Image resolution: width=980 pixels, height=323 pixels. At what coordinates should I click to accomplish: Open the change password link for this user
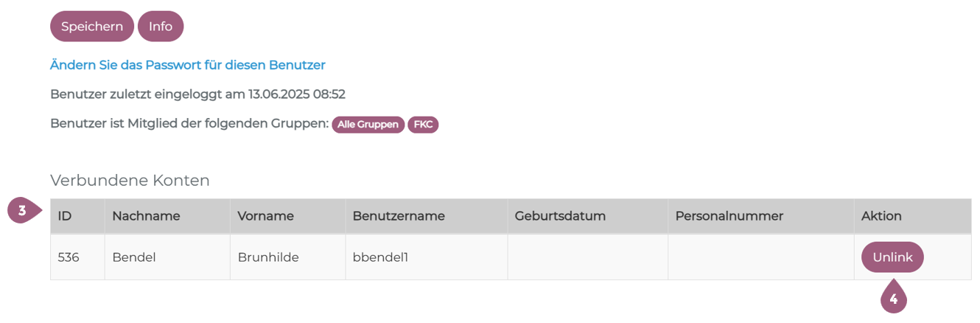click(x=188, y=65)
